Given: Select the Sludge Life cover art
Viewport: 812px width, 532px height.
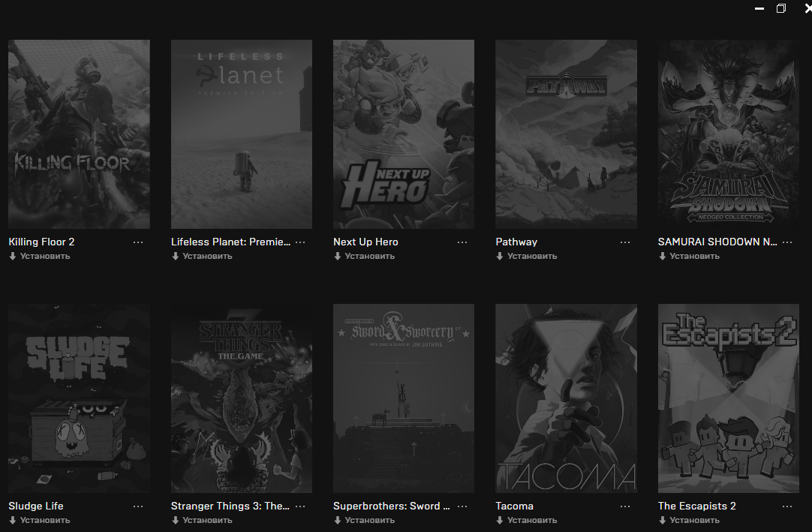Looking at the screenshot, I should (x=79, y=398).
